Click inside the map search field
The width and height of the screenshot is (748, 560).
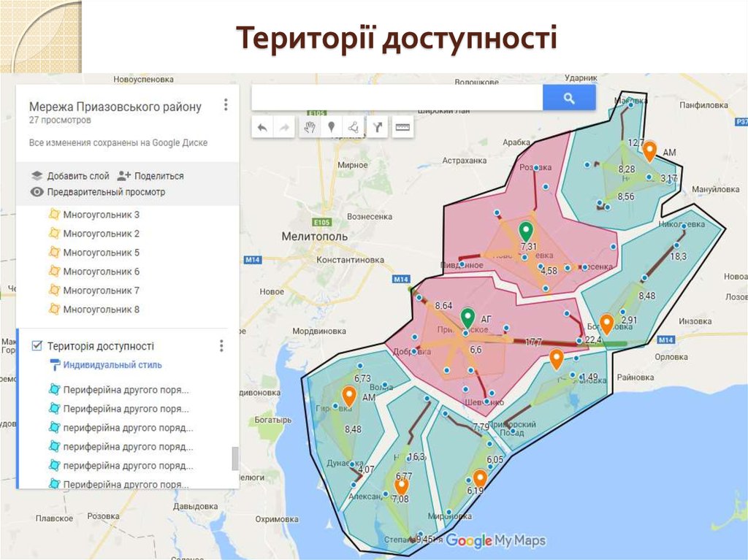(x=394, y=96)
